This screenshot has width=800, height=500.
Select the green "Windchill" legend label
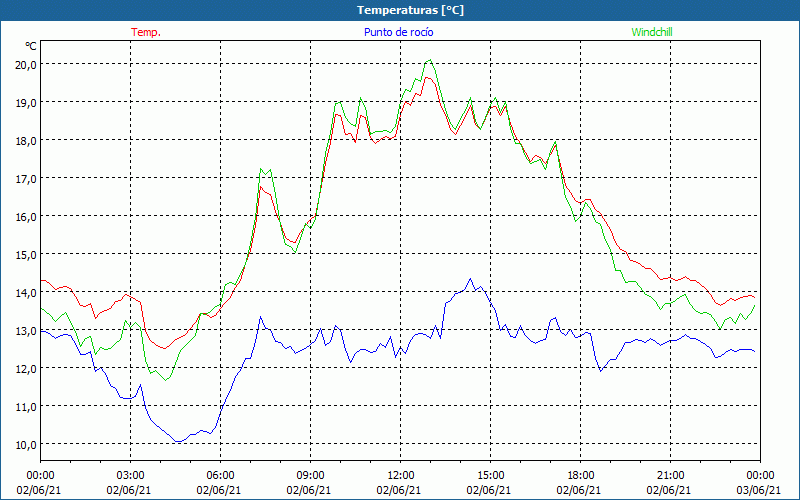click(x=652, y=32)
